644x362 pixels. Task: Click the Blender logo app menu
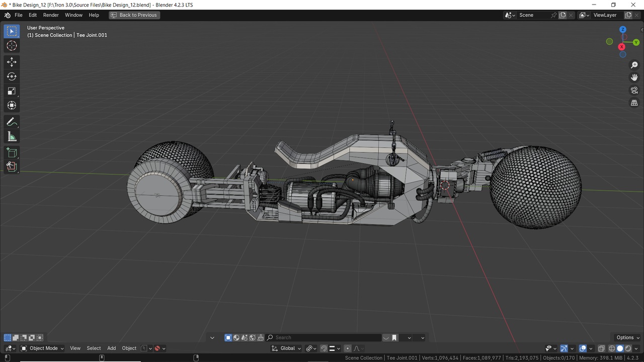(7, 15)
